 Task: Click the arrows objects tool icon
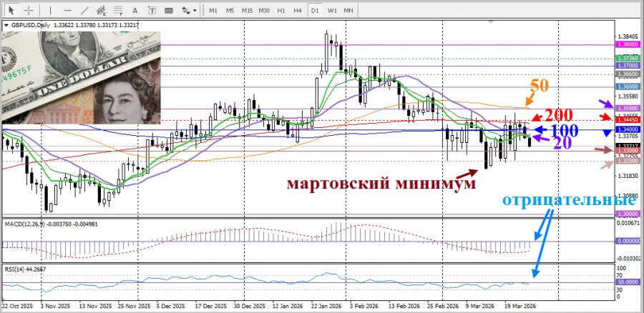coord(185,10)
